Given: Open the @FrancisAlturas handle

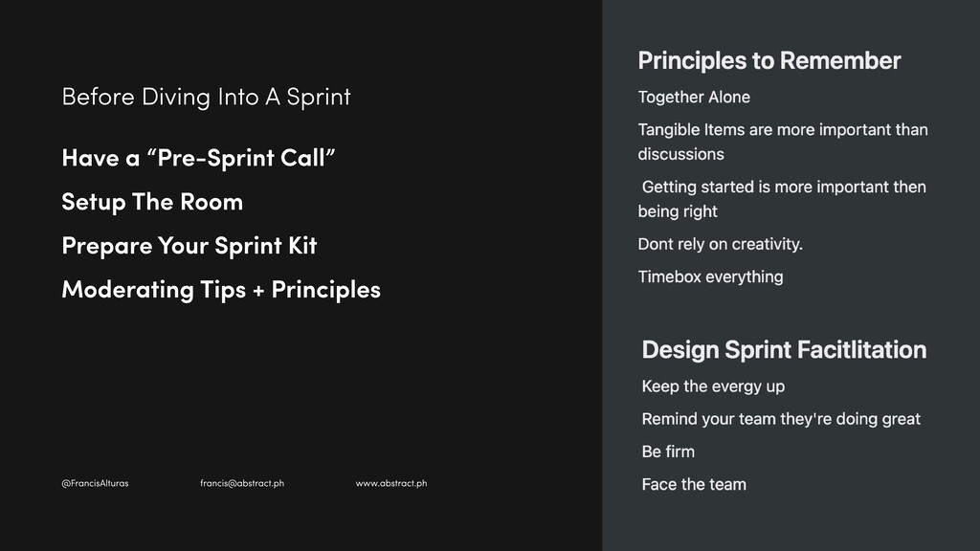Looking at the screenshot, I should pyautogui.click(x=95, y=483).
